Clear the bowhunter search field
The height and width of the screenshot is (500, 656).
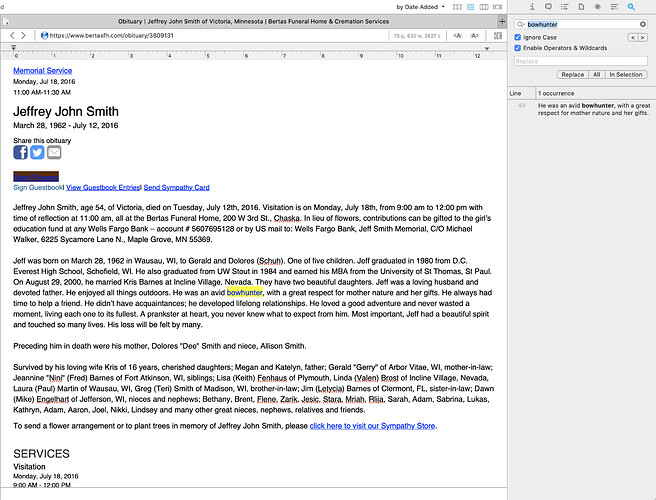(643, 24)
